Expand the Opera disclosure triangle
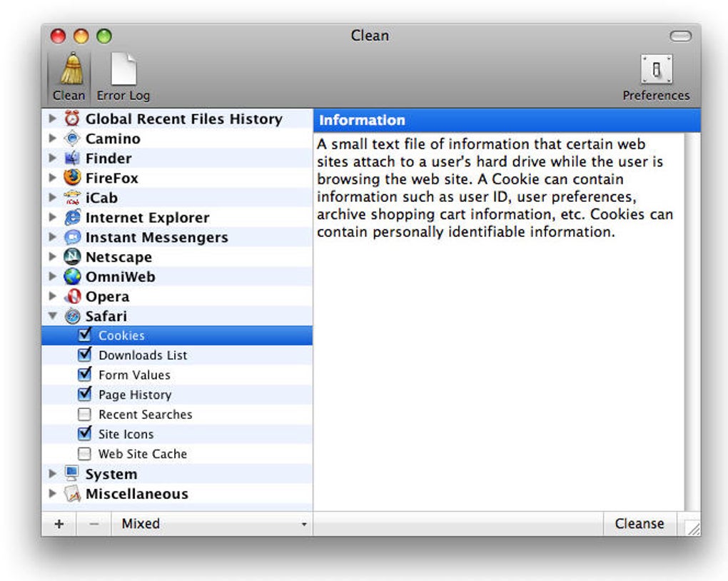The image size is (728, 581). pos(53,296)
